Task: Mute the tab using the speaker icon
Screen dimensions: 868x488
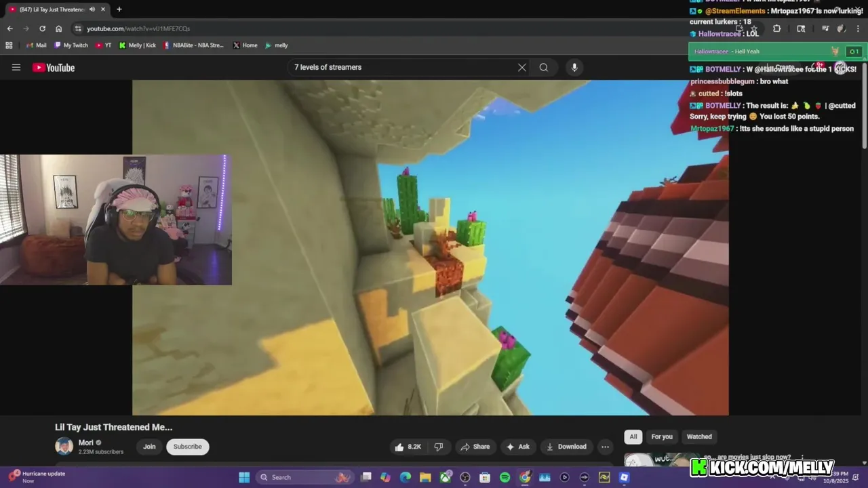Action: tap(92, 9)
